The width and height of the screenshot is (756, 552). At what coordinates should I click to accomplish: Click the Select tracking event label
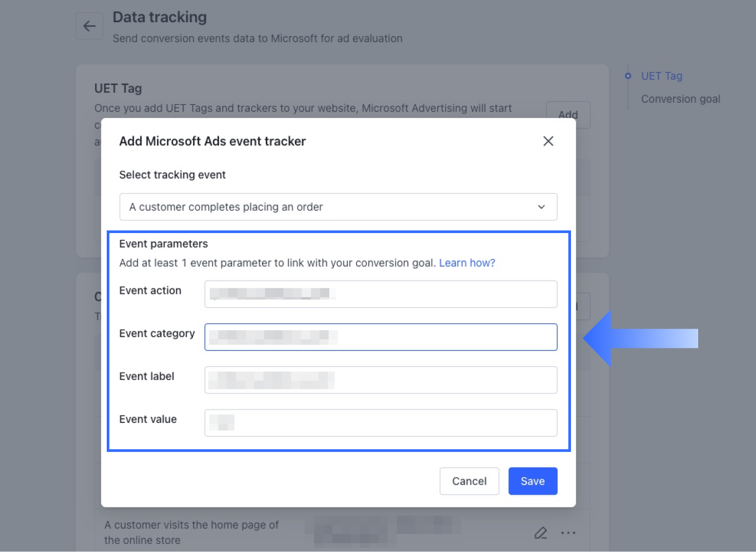coord(172,175)
